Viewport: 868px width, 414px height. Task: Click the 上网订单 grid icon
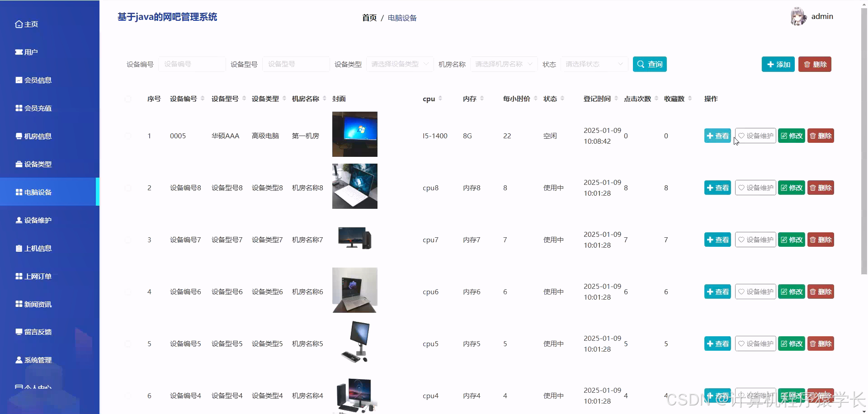pyautogui.click(x=19, y=276)
